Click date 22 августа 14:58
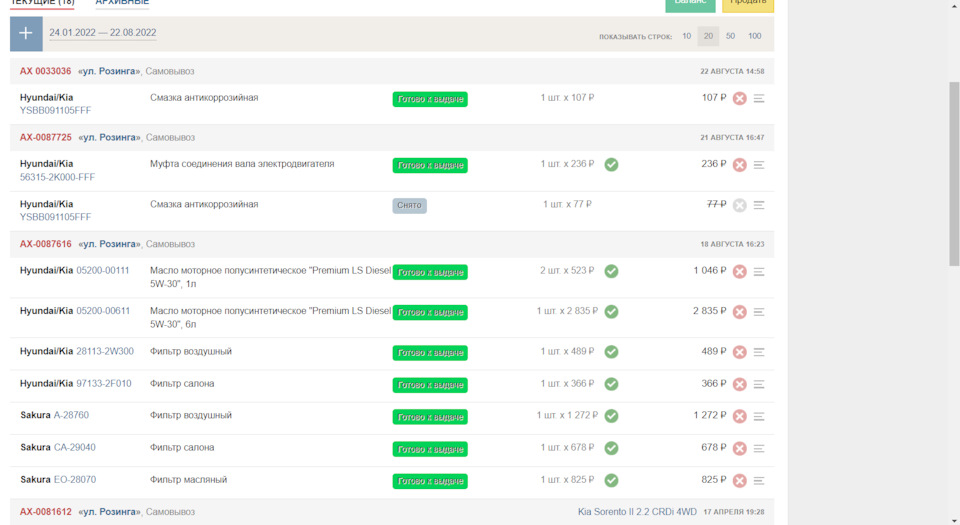The height and width of the screenshot is (525, 960). [x=732, y=72]
